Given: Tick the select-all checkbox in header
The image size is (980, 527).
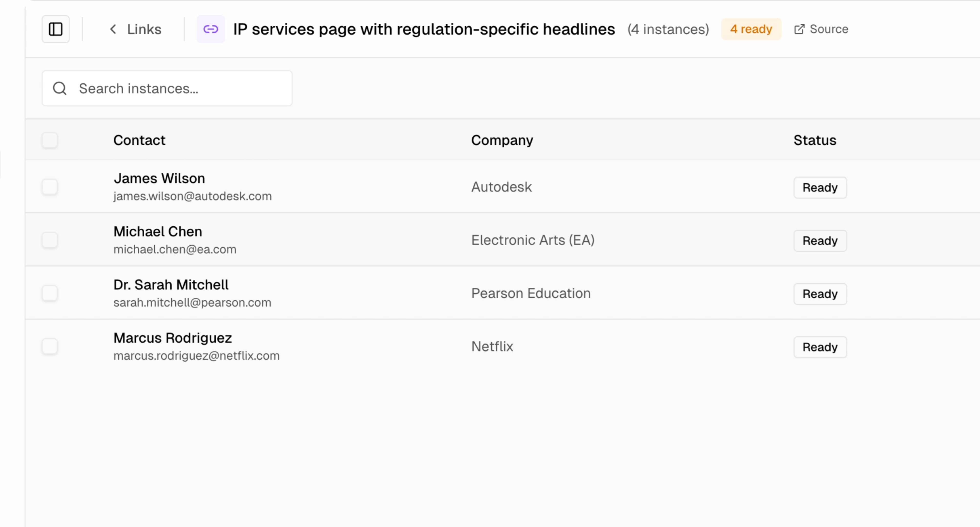Looking at the screenshot, I should pyautogui.click(x=50, y=140).
